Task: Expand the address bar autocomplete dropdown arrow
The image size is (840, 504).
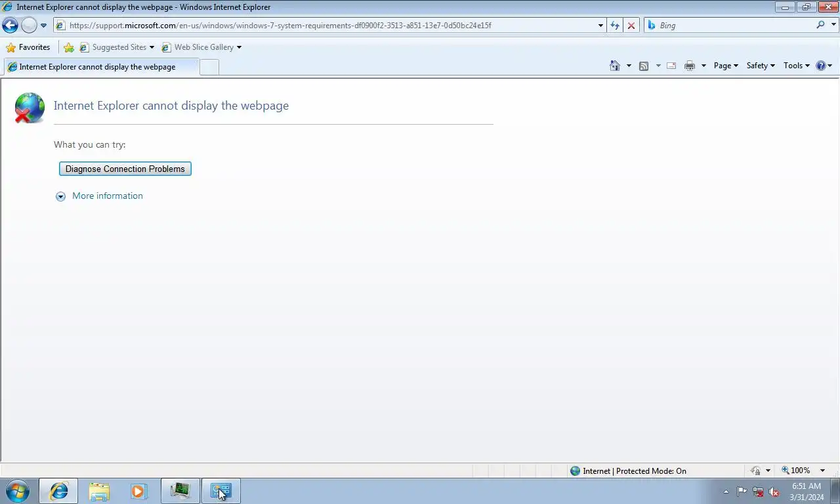Action: coord(600,26)
